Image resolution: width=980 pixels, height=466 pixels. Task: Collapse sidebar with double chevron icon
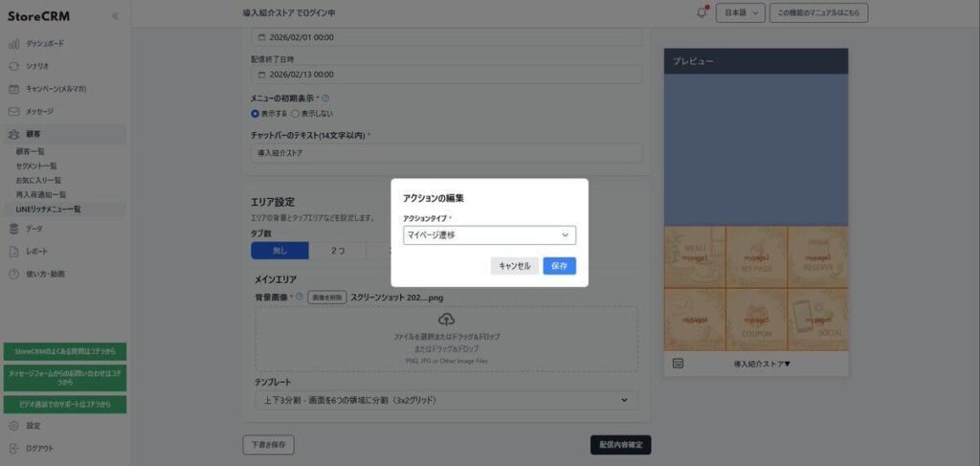[115, 16]
